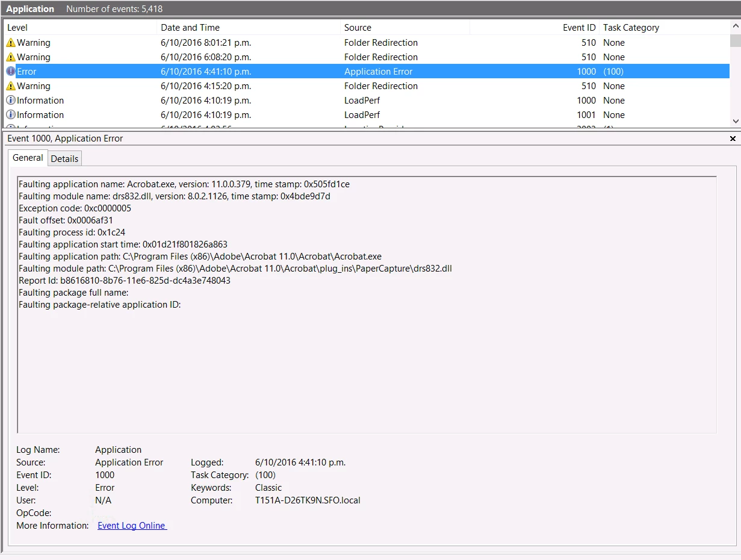Switch to the Details tab
This screenshot has width=741, height=560.
[64, 159]
